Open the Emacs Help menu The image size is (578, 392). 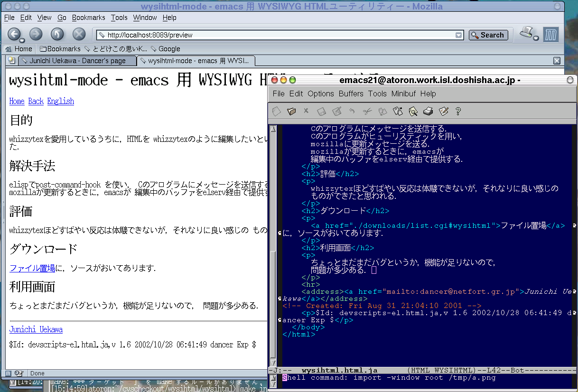[x=428, y=93]
